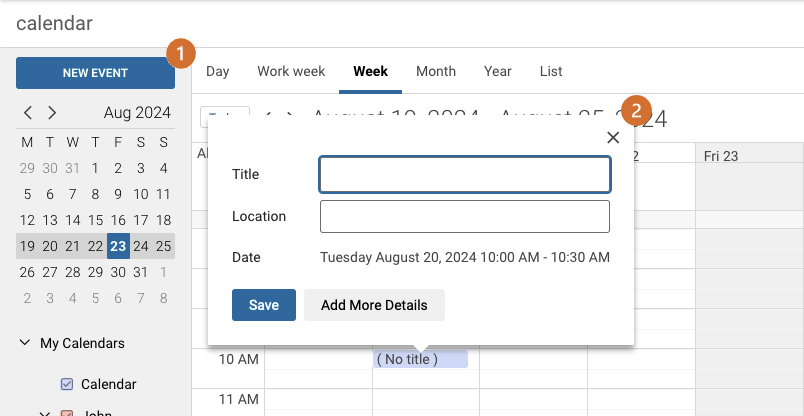Pick August 12 in the mini calendar
The height and width of the screenshot is (416, 804).
pos(27,220)
